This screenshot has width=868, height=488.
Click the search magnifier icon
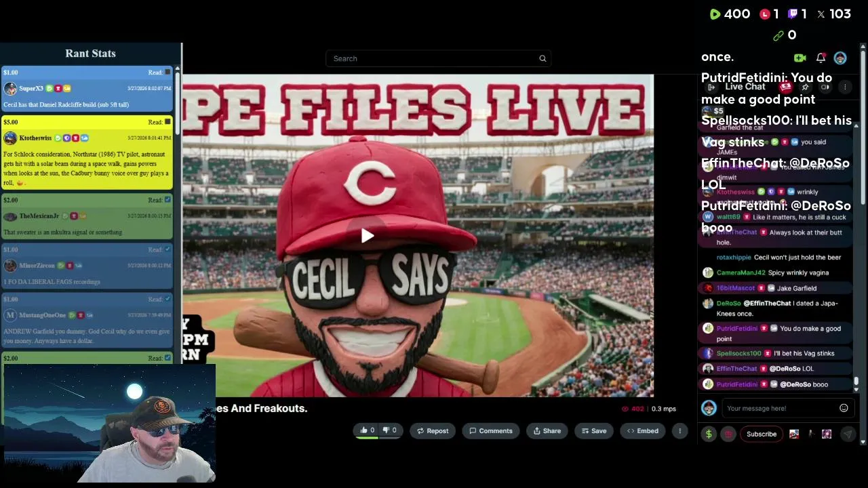point(542,59)
